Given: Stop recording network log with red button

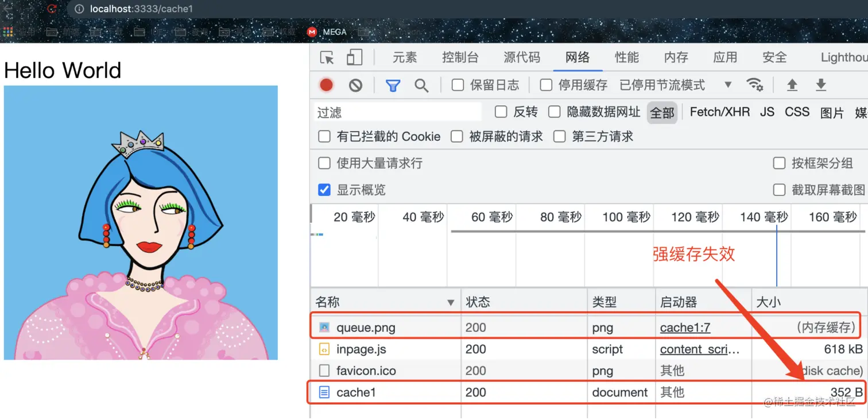Looking at the screenshot, I should [327, 86].
